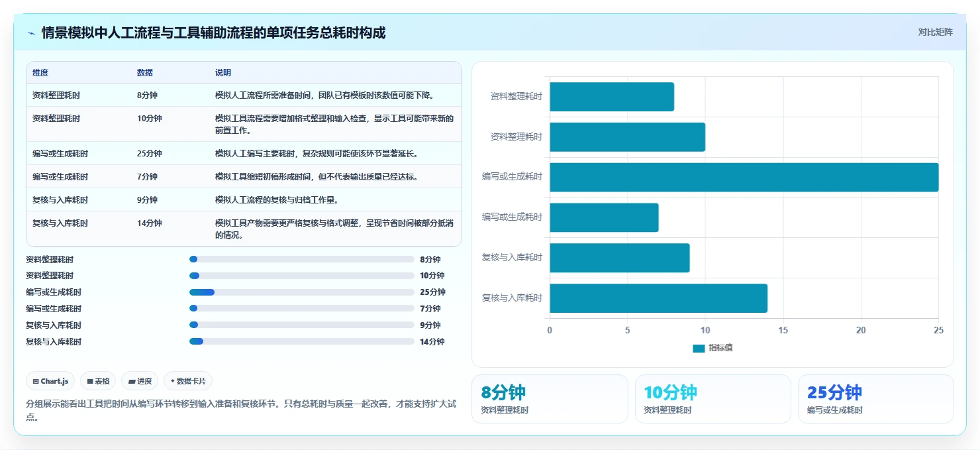Screen dimensions: 980x450
Task: Click the 数据卡片 tag chip
Action: (188, 381)
